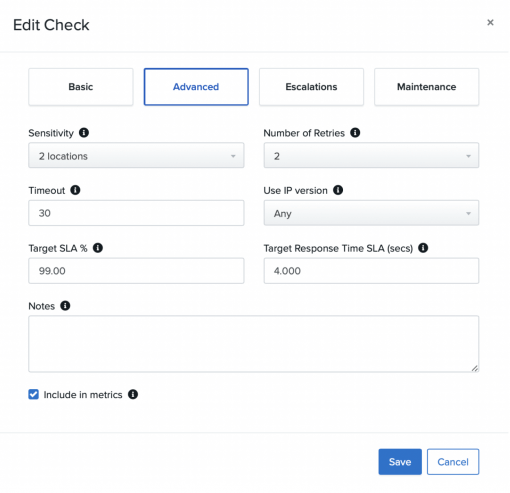Click the Target SLA % info icon

pyautogui.click(x=98, y=248)
